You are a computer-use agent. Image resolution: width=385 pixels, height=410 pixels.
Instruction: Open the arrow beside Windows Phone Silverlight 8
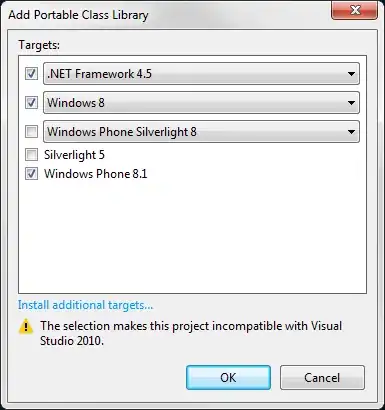coord(351,132)
